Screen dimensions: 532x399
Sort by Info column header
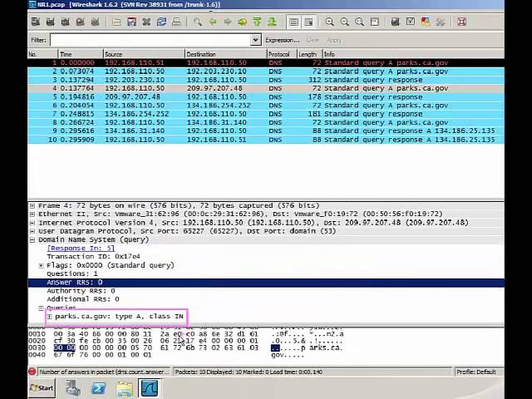(413, 54)
